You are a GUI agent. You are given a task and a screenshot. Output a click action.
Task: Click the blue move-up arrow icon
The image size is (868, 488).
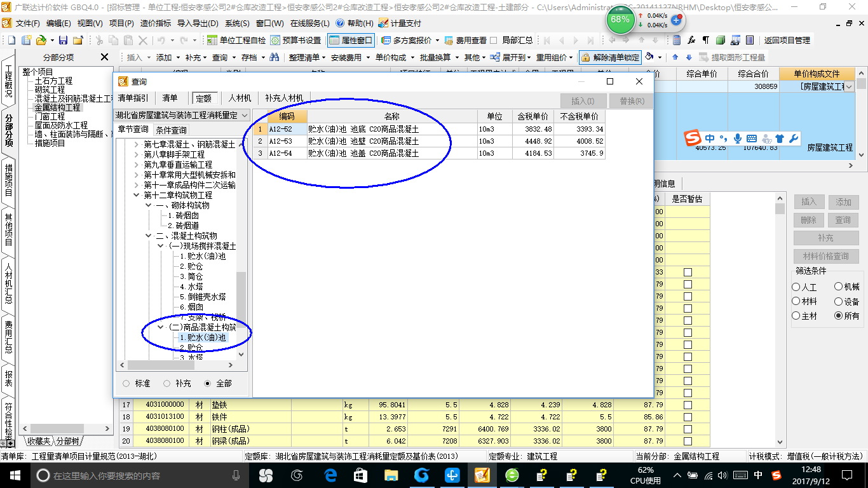[675, 57]
